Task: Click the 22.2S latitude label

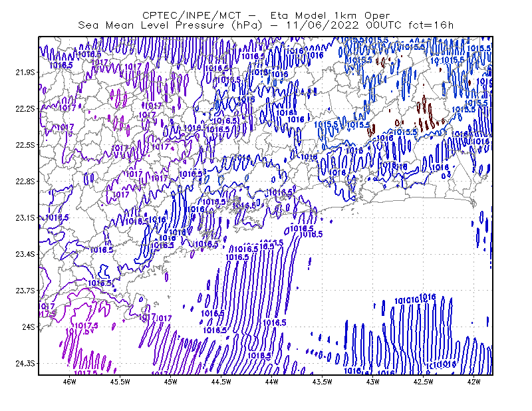Action: 25,108
